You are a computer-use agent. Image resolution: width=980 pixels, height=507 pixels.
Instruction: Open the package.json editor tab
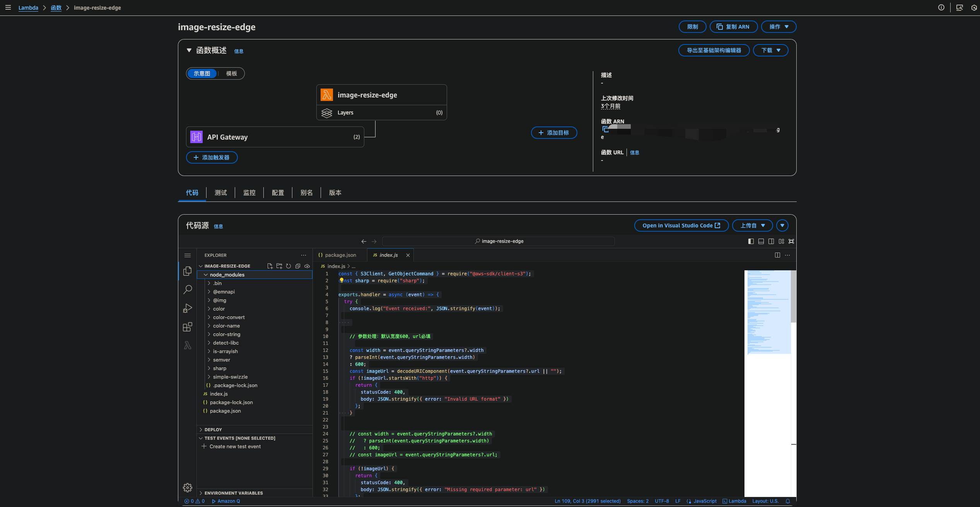point(340,255)
